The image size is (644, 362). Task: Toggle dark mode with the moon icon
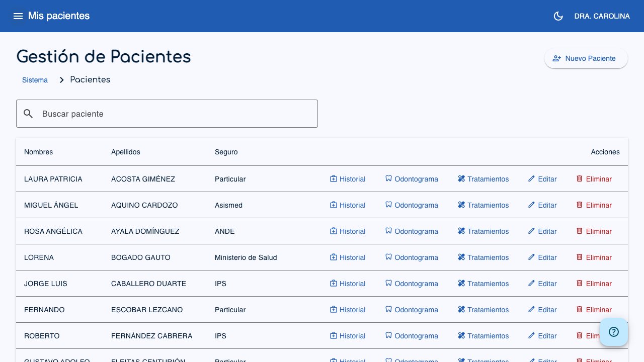click(558, 16)
